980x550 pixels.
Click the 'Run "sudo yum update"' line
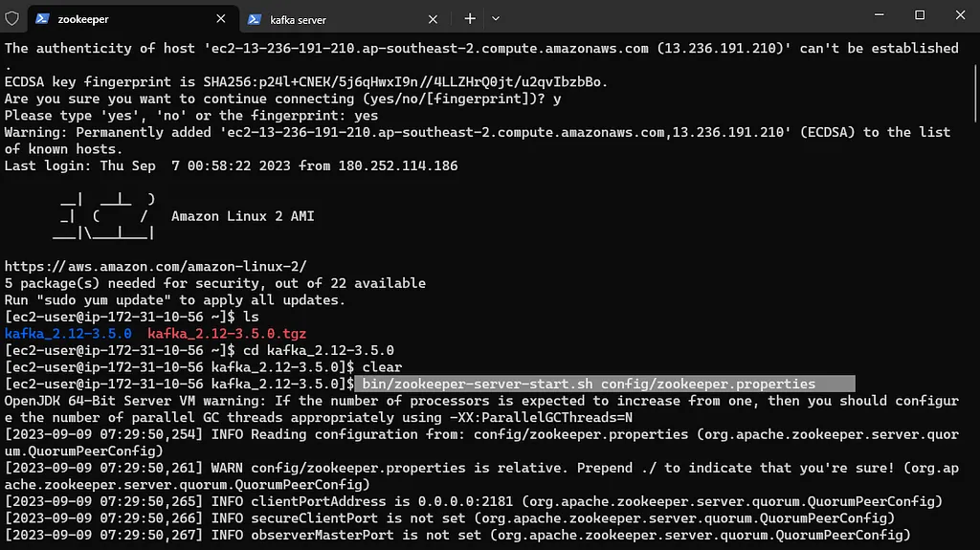(175, 300)
